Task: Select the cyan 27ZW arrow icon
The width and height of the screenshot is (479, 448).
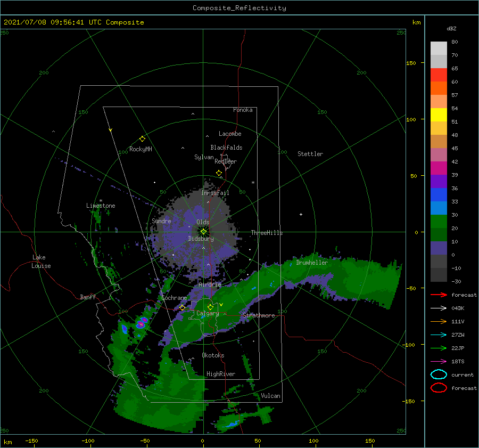Action: pyautogui.click(x=439, y=335)
